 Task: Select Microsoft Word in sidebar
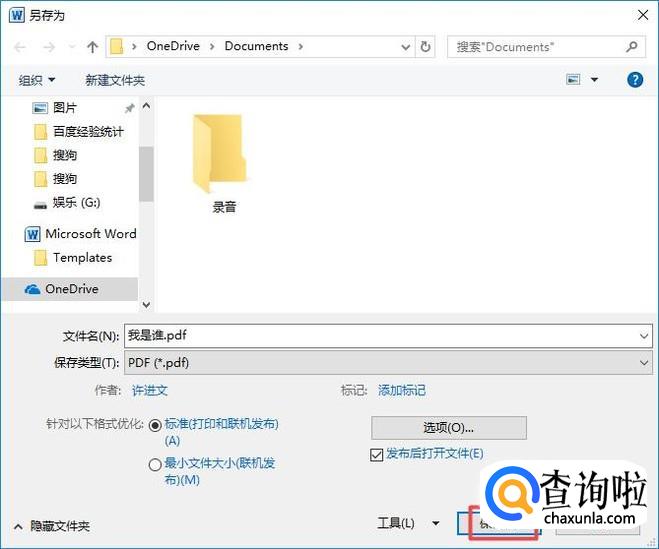tap(81, 234)
